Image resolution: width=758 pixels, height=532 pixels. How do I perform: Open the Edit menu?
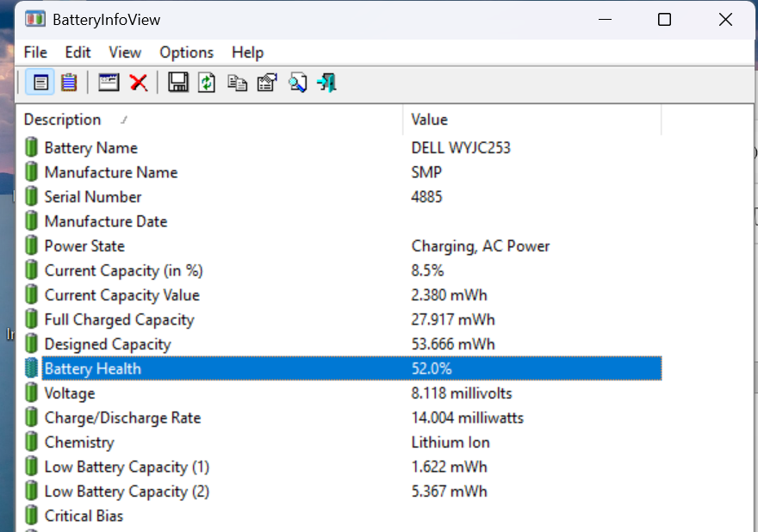point(78,53)
